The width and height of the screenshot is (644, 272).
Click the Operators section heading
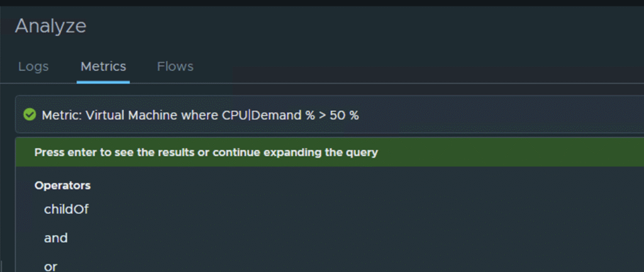62,186
